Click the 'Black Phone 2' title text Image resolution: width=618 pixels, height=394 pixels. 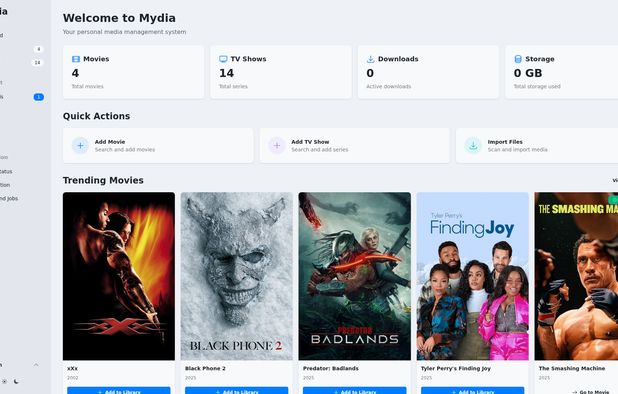click(205, 368)
